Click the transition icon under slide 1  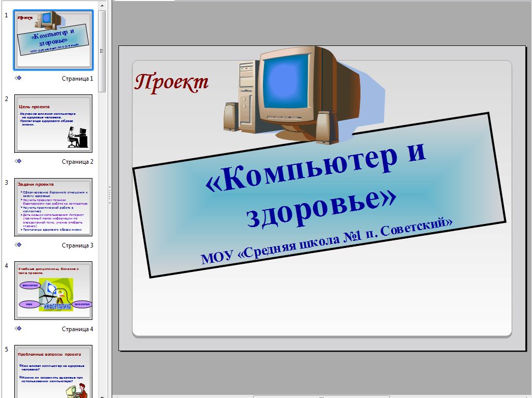(18, 78)
